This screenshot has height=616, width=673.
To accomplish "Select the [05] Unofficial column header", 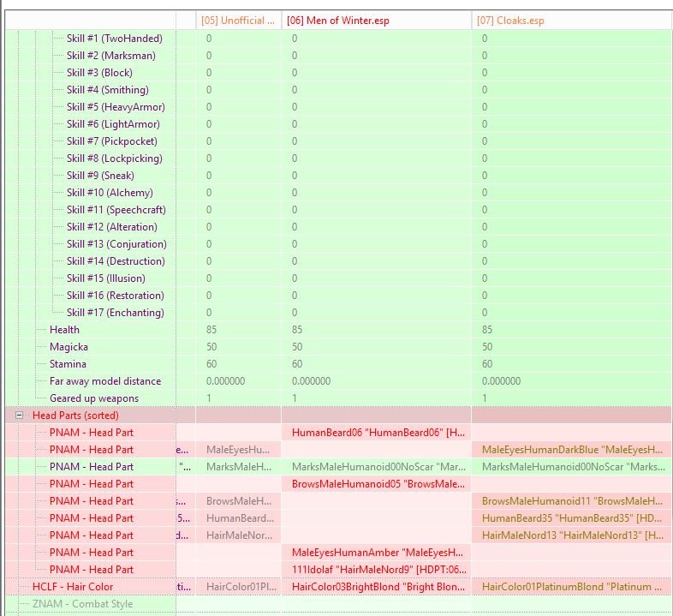I will pyautogui.click(x=239, y=21).
